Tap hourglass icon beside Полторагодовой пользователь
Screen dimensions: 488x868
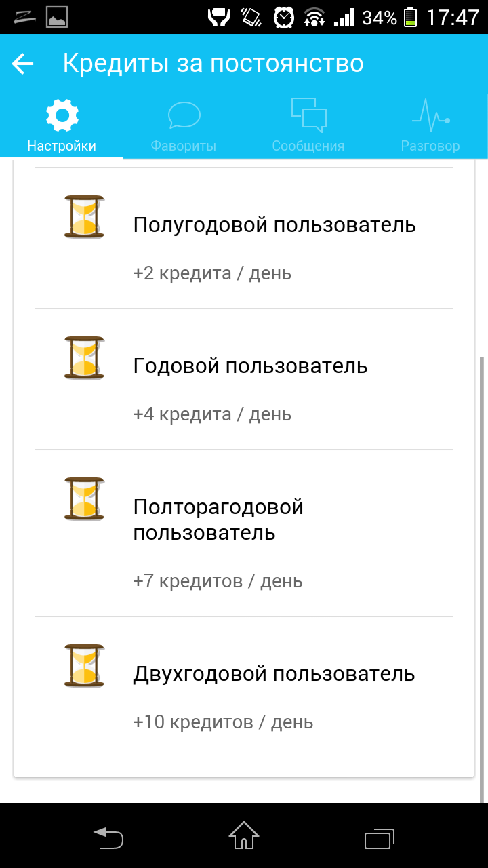coord(85,499)
